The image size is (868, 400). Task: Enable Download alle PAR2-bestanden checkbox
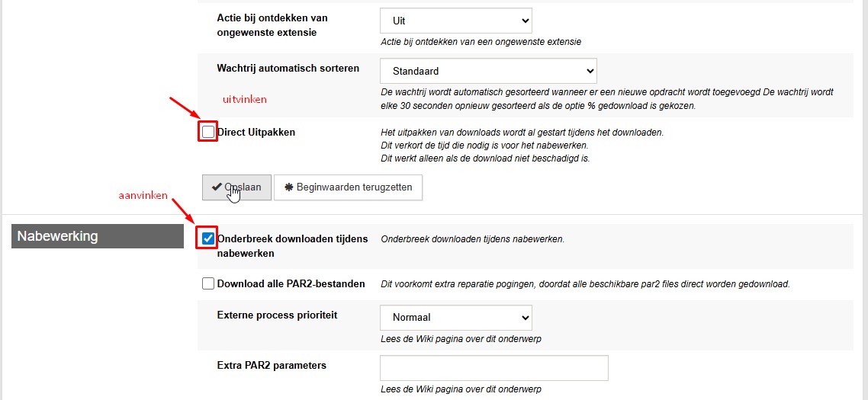[x=208, y=284]
